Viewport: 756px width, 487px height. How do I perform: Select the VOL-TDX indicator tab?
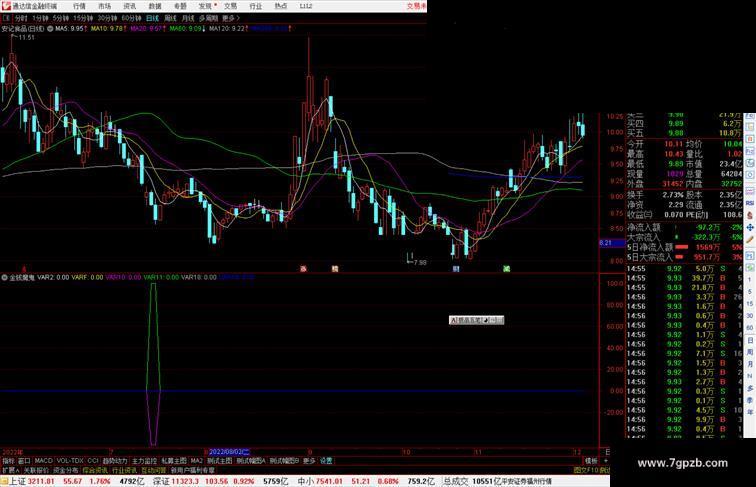click(x=70, y=461)
